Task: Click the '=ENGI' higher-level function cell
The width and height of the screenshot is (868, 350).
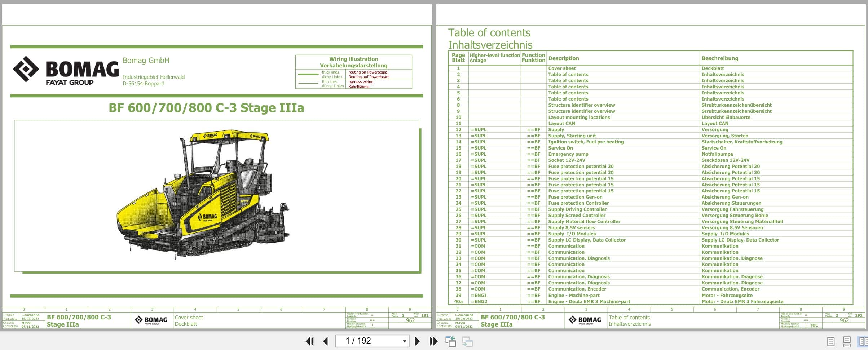Action: coord(479,295)
